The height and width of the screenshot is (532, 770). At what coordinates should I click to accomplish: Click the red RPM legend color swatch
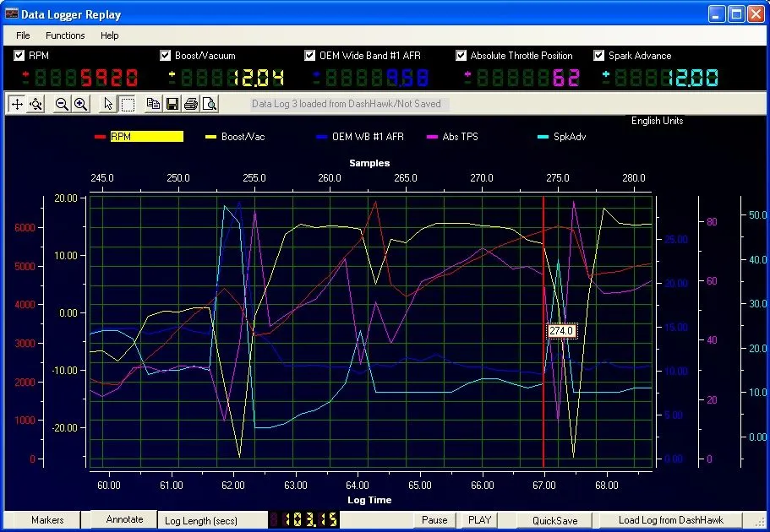[x=100, y=137]
